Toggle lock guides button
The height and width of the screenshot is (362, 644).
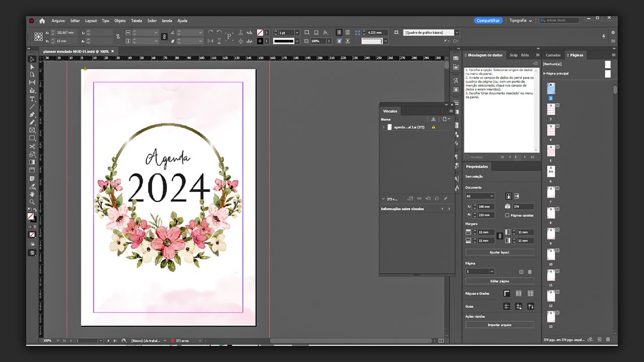click(519, 306)
